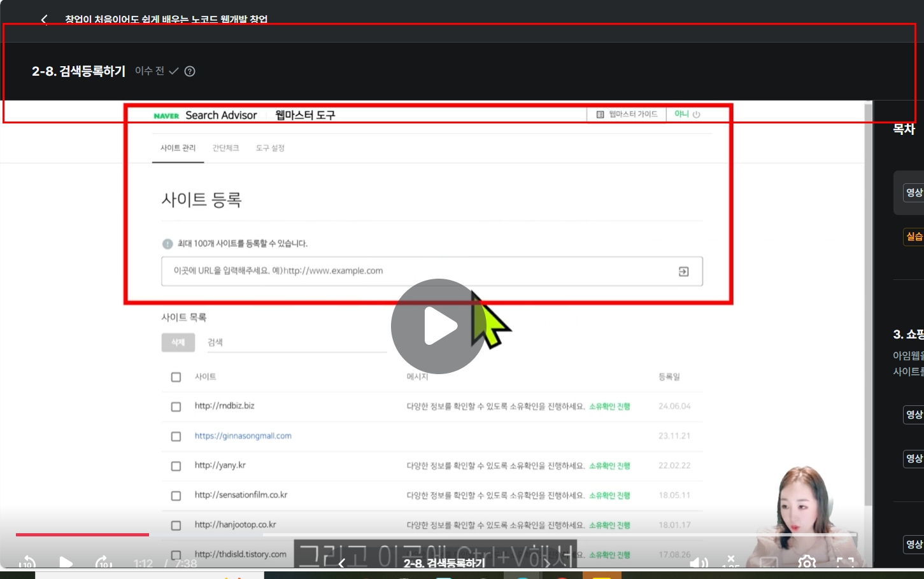
Task: Go to the next lesson chevron
Action: (546, 563)
